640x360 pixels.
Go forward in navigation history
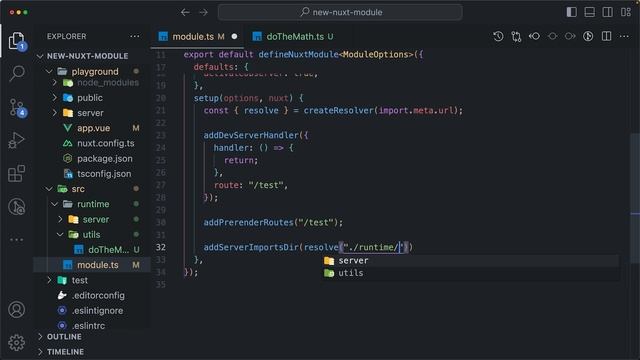203,12
